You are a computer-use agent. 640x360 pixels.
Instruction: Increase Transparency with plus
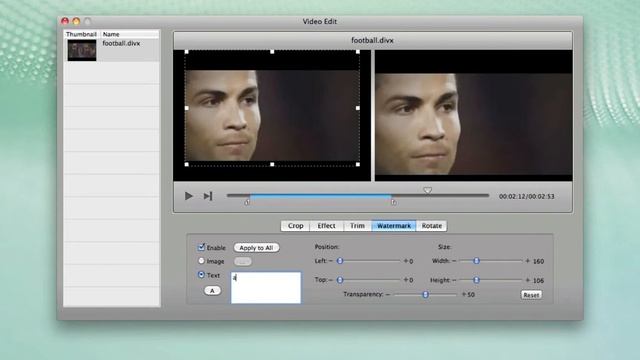pos(464,294)
